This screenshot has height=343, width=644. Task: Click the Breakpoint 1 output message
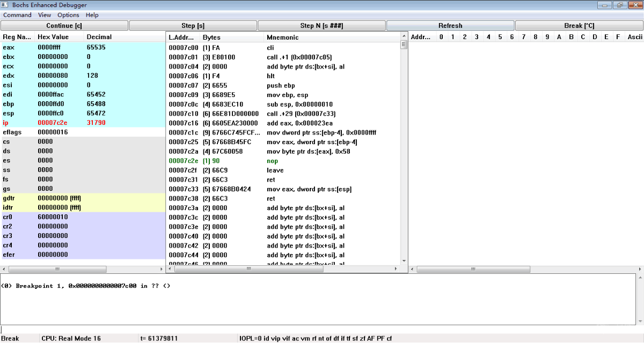pyautogui.click(x=86, y=286)
